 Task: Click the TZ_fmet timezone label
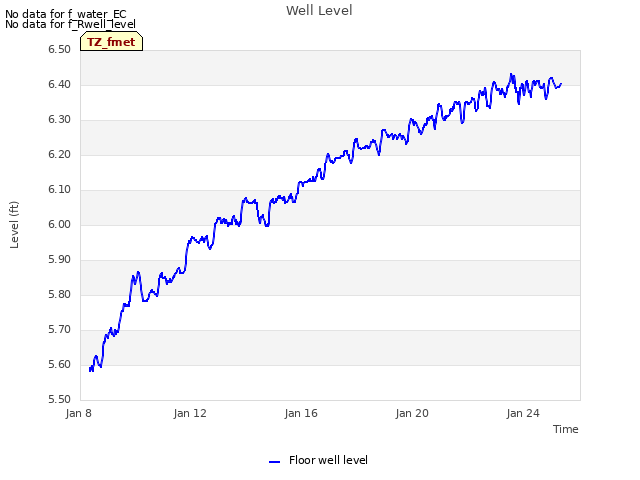(x=111, y=42)
